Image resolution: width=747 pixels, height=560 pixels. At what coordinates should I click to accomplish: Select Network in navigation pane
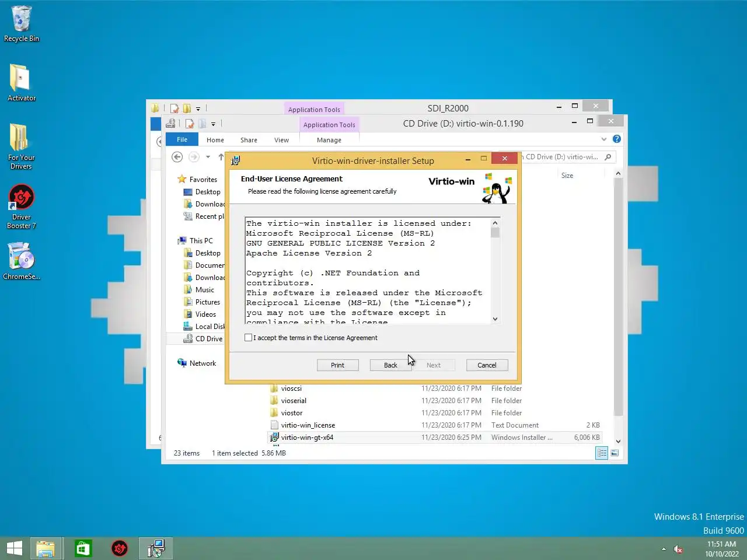(x=203, y=363)
